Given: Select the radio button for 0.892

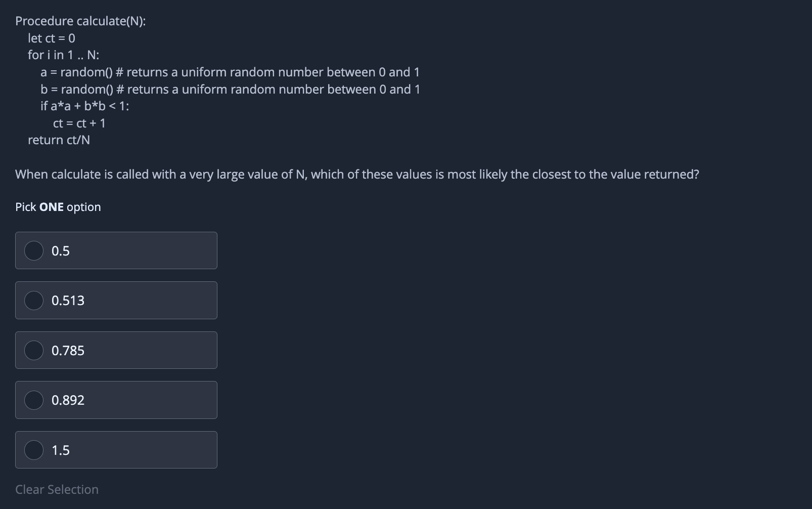Looking at the screenshot, I should pos(33,400).
